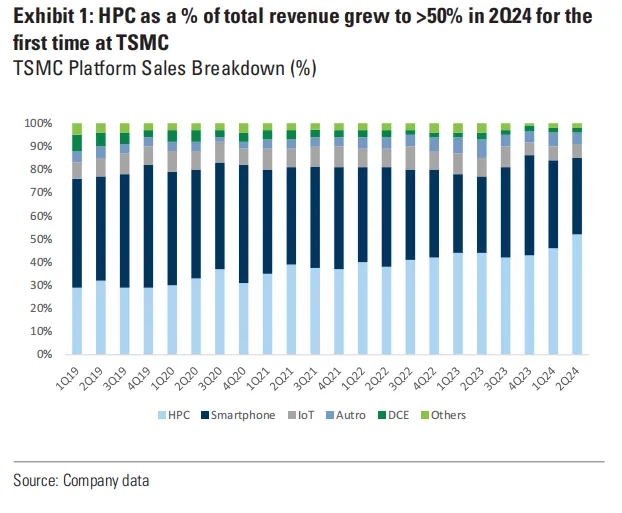Click the Smartphone legend color swatch
The width and height of the screenshot is (622, 513).
(205, 415)
